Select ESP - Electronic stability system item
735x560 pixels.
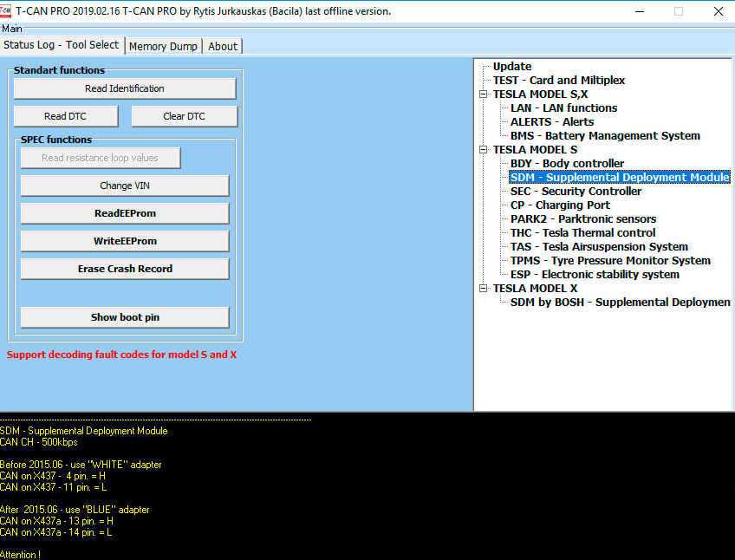click(595, 275)
